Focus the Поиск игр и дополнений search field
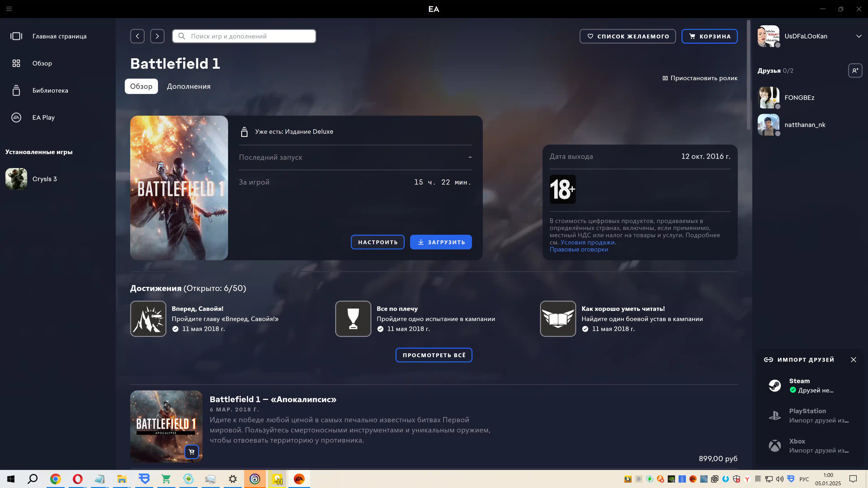Image resolution: width=868 pixels, height=488 pixels. point(244,36)
